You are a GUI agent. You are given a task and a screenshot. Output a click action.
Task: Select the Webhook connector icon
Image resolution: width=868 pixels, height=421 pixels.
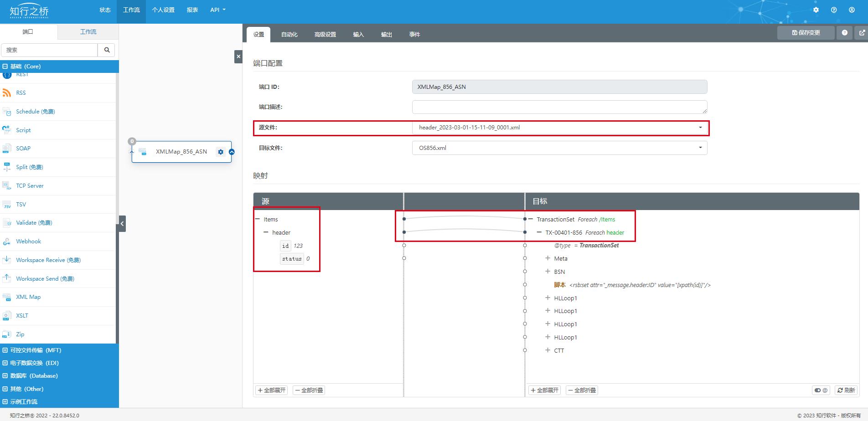pyautogui.click(x=7, y=241)
